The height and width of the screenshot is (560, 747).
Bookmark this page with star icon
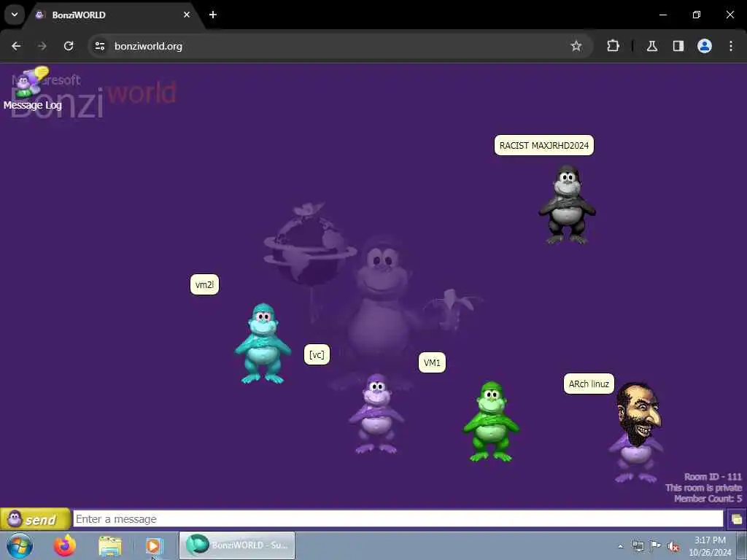[576, 46]
